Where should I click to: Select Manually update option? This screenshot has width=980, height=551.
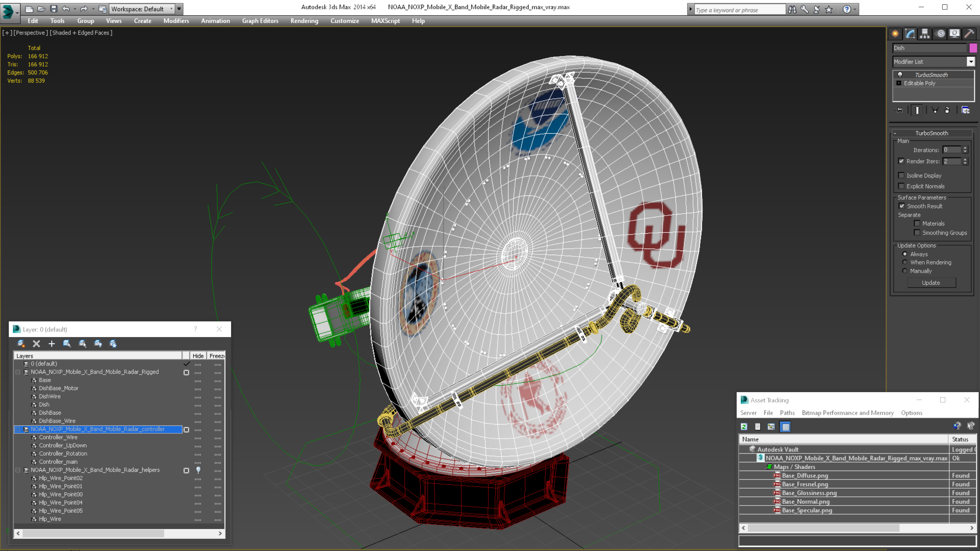tap(905, 271)
